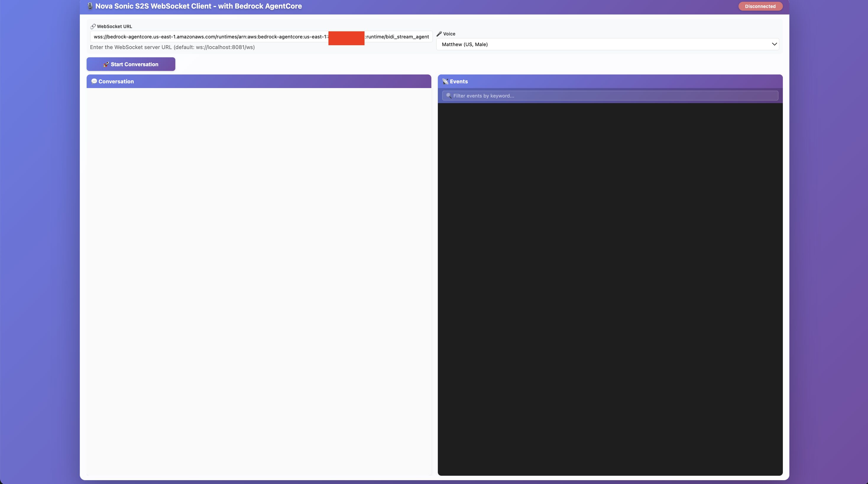The width and height of the screenshot is (868, 484).
Task: Click the chevron arrow of the Voice selector
Action: [x=774, y=44]
